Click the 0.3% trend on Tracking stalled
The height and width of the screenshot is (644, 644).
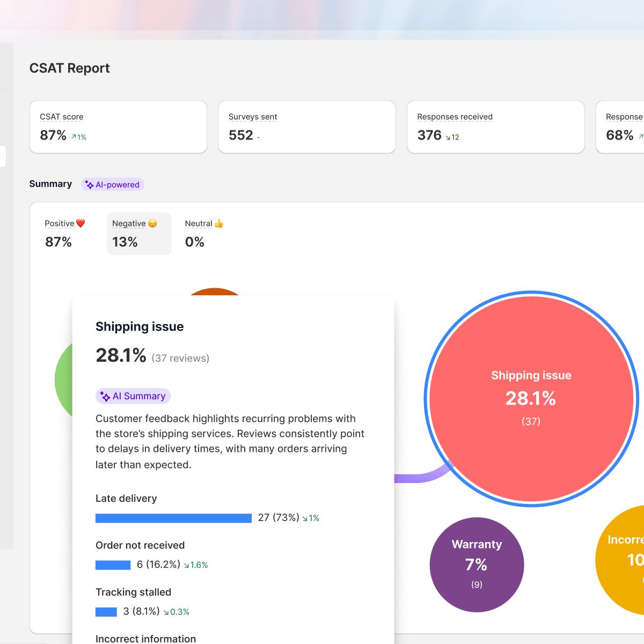click(x=177, y=612)
